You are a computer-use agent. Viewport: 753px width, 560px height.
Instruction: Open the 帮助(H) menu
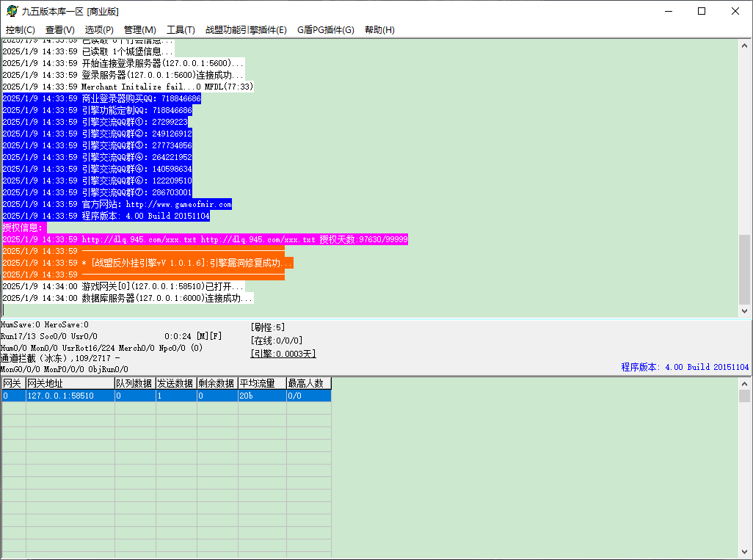(x=379, y=30)
